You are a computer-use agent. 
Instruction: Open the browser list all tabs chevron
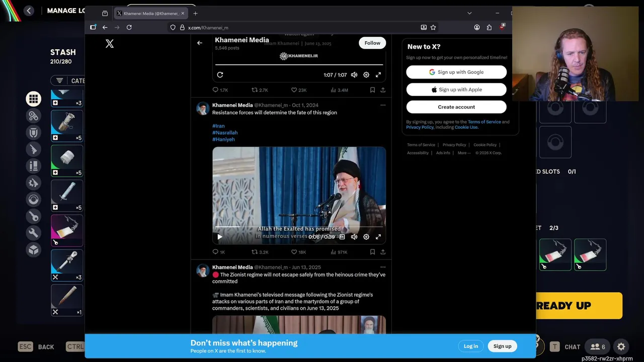[x=469, y=13]
